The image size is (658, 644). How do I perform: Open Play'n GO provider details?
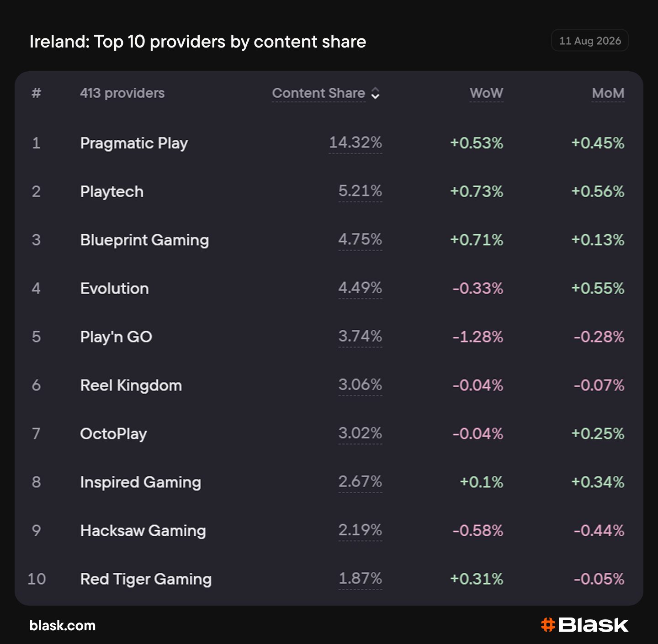tap(116, 337)
